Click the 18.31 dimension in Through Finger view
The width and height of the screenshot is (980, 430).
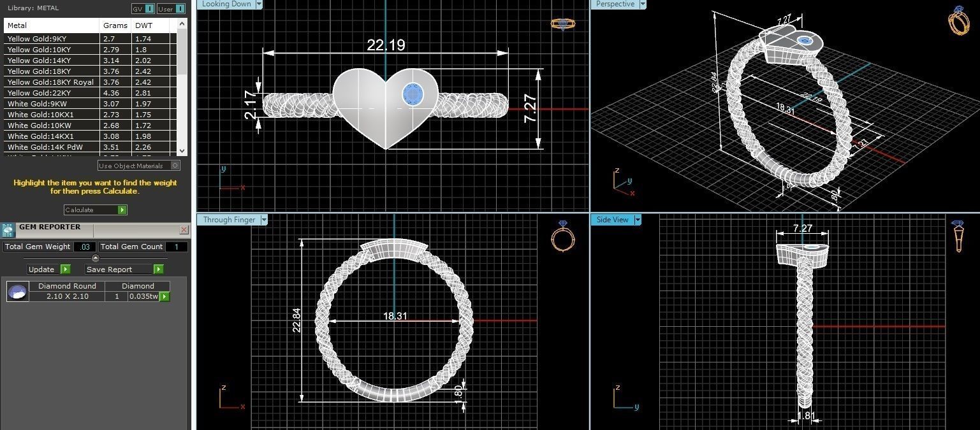[x=395, y=316]
